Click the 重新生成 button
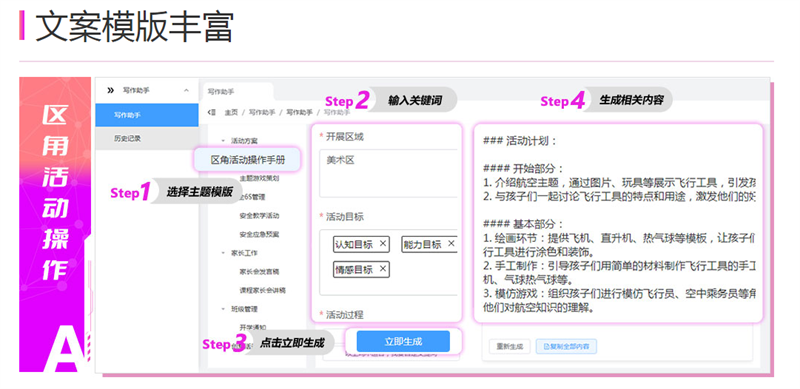The image size is (800, 389). (510, 346)
